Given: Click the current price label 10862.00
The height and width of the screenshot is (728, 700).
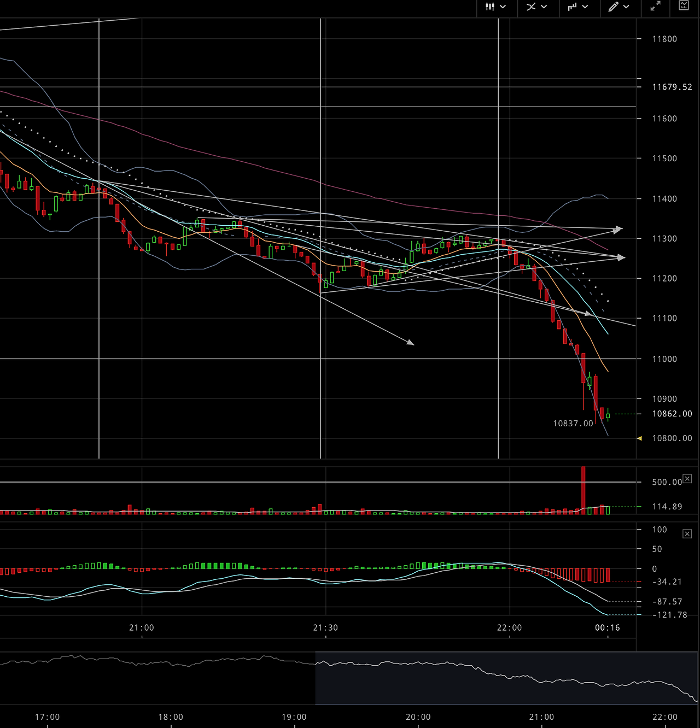Looking at the screenshot, I should pyautogui.click(x=672, y=414).
